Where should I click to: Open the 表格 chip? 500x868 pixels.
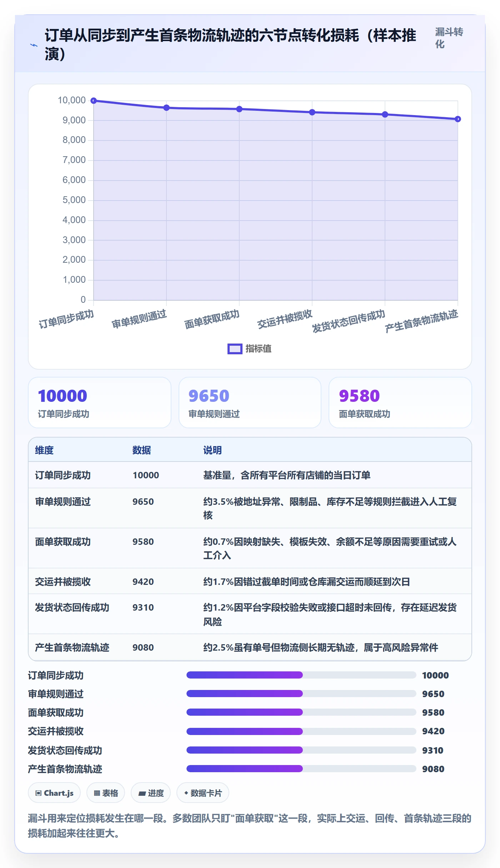tap(106, 793)
